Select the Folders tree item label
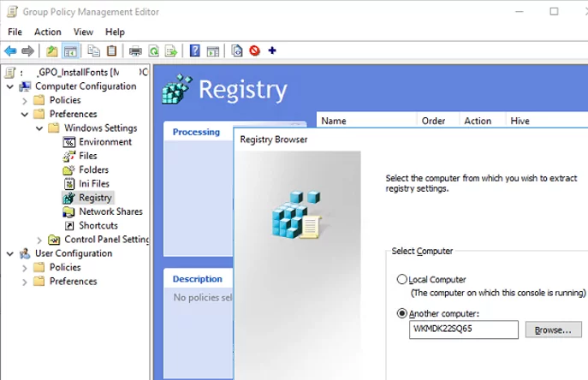Viewport: 588px width, 380px height. click(x=94, y=169)
